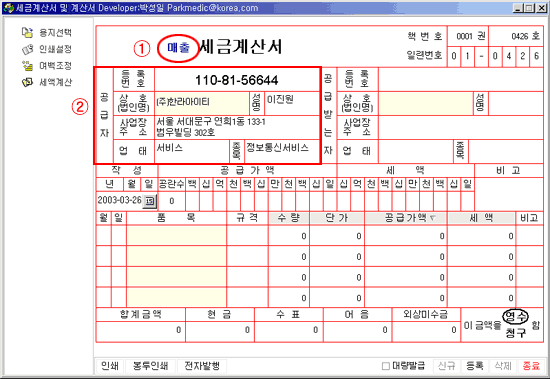Screen dimensions: 550x379
Task: Click the application icon in title bar
Action: 8,8
